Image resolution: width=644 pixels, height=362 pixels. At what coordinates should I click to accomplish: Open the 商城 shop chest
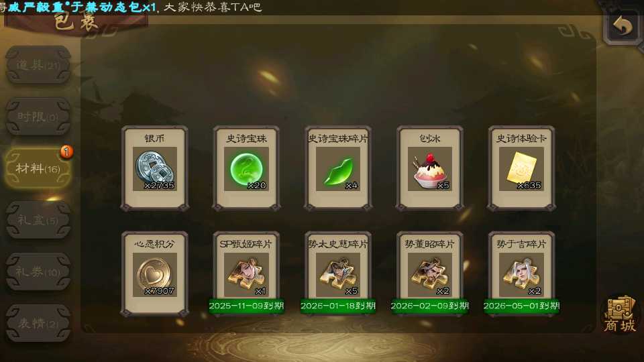coord(620,315)
